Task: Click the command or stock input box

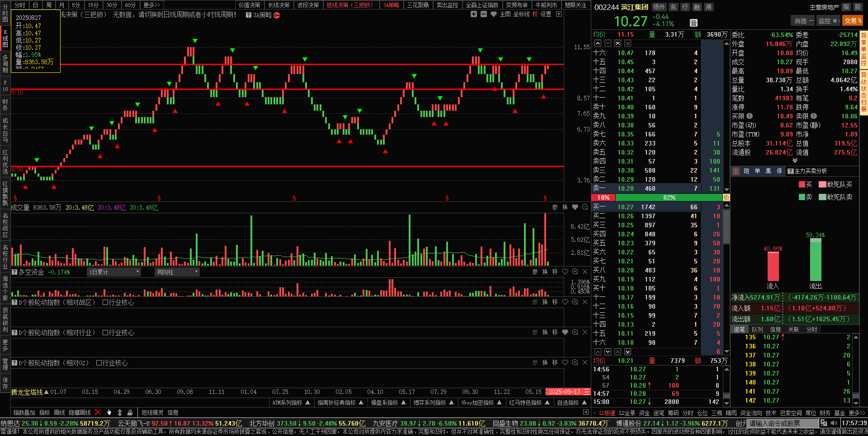Action: (x=782, y=423)
